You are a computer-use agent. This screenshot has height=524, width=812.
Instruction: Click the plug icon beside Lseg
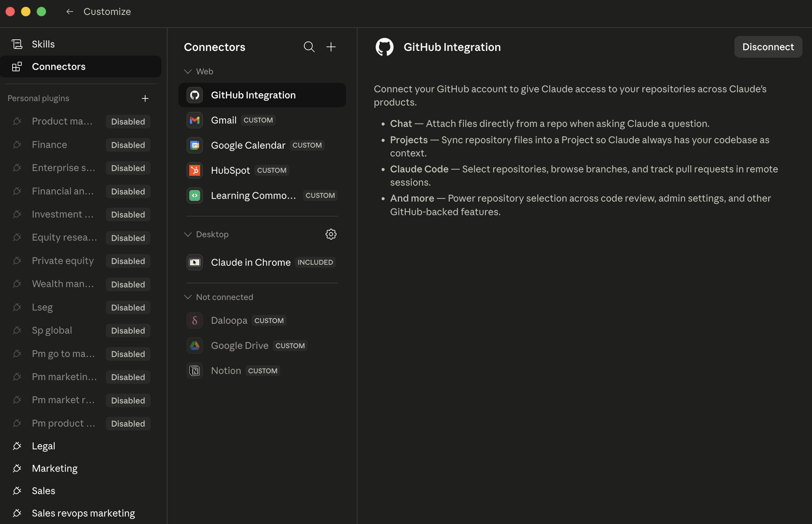(17, 307)
